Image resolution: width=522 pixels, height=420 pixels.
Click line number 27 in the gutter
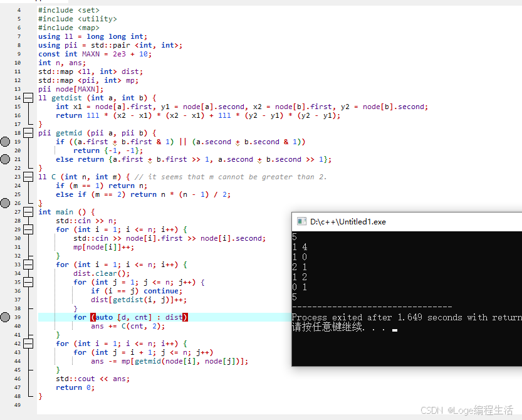pos(18,212)
